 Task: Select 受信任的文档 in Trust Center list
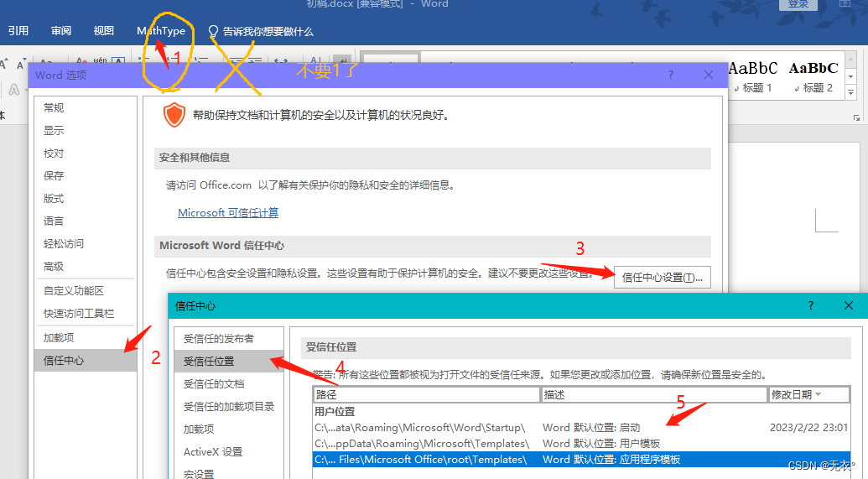pyautogui.click(x=229, y=384)
